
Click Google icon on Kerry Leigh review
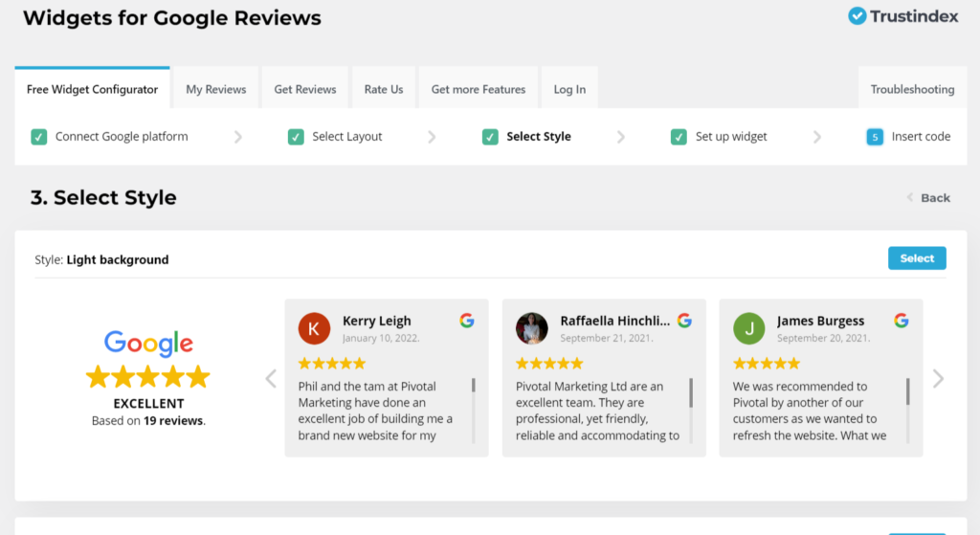(x=467, y=321)
